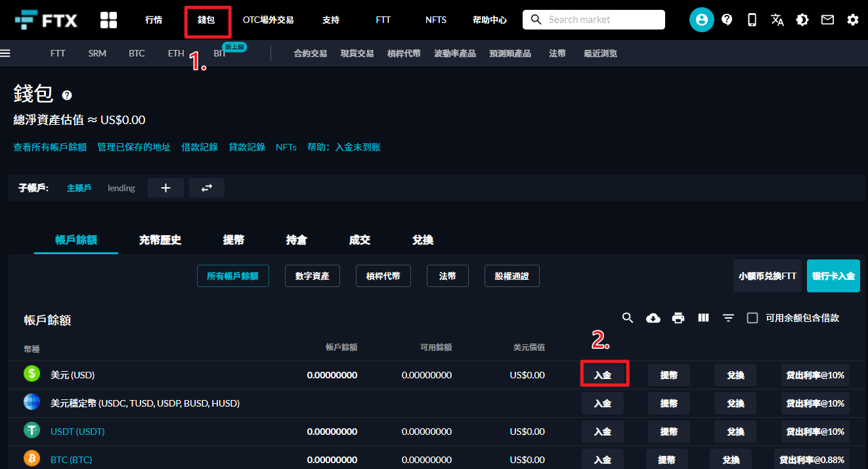
Task: Switch to the 提幣 tab
Action: [234, 240]
